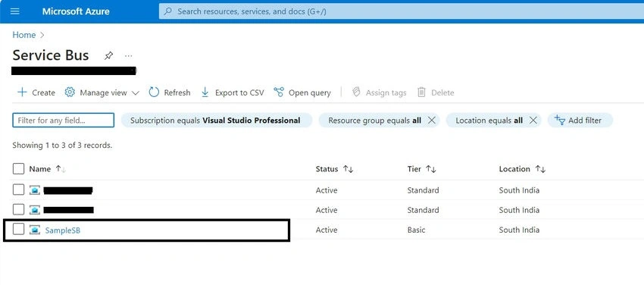The image size is (644, 285).
Task: Click the SampleSB service bus icon
Action: pyautogui.click(x=35, y=230)
